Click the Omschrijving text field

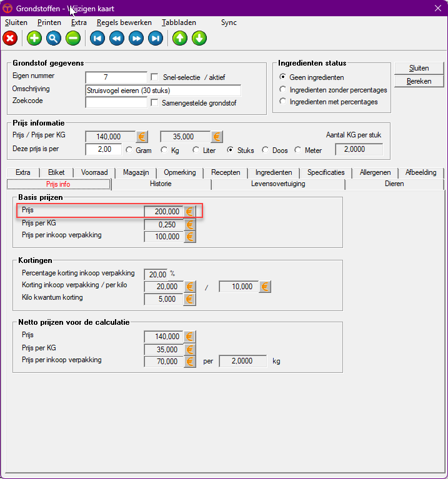click(x=163, y=91)
